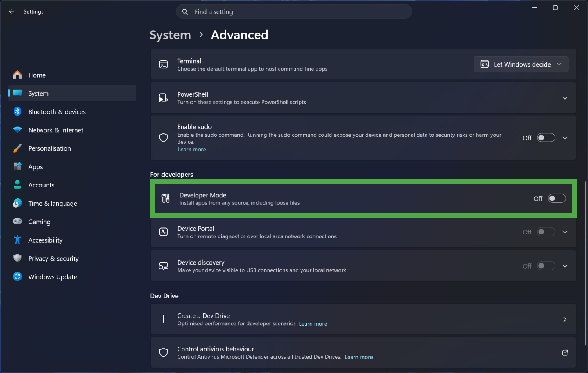Click the Apps icon in sidebar
This screenshot has height=373, width=588.
click(x=17, y=166)
